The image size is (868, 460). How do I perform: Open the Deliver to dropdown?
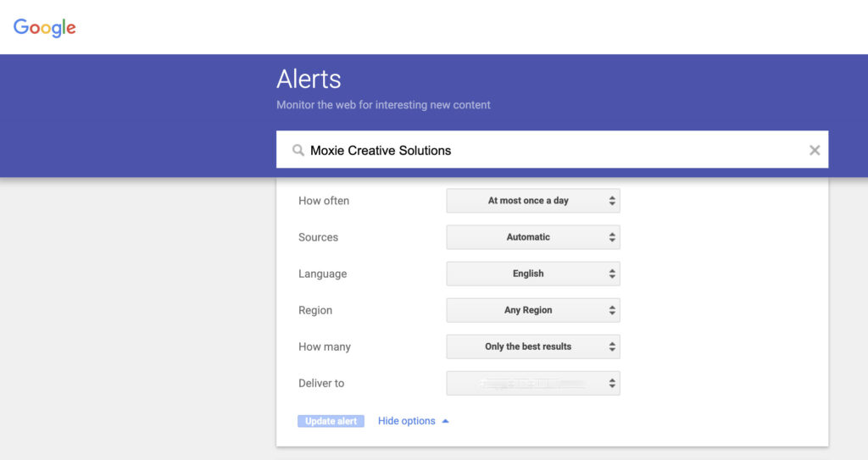(533, 383)
